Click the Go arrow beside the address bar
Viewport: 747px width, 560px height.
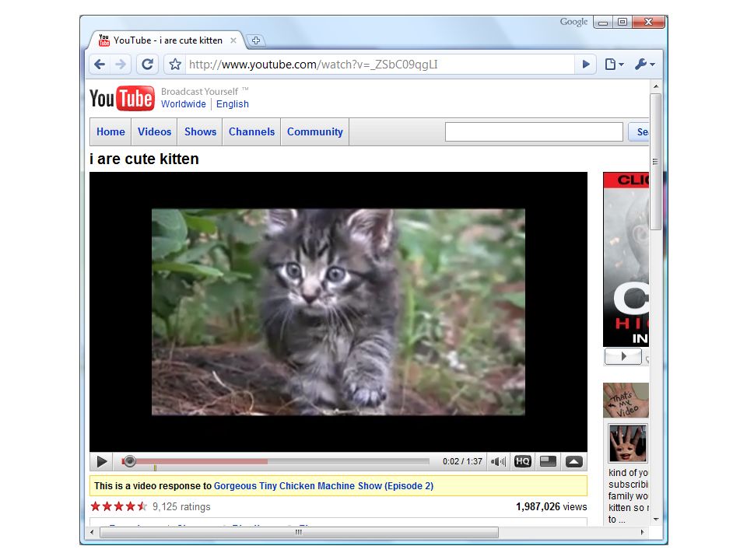[586, 65]
